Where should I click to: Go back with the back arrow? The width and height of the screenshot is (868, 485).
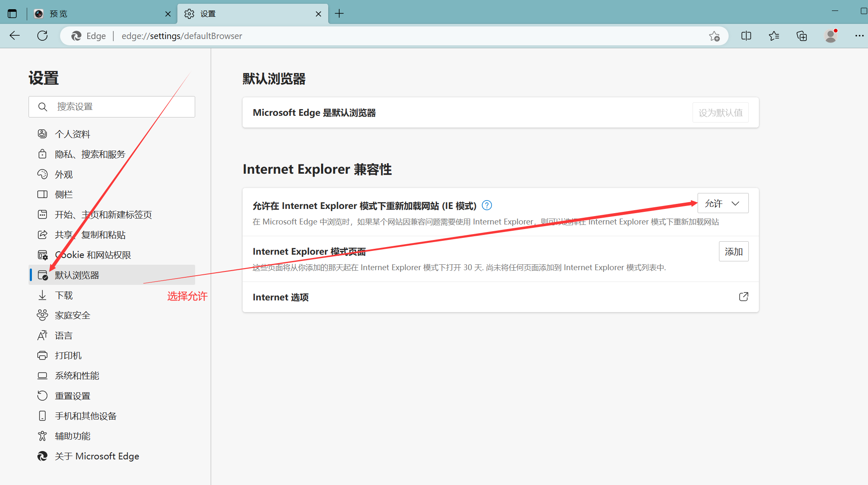pyautogui.click(x=15, y=36)
